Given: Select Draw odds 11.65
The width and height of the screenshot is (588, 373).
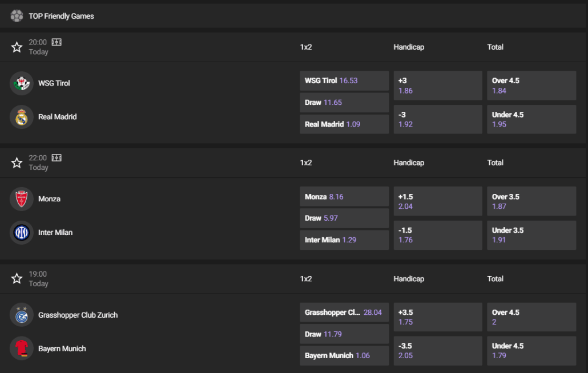Looking at the screenshot, I should [344, 103].
